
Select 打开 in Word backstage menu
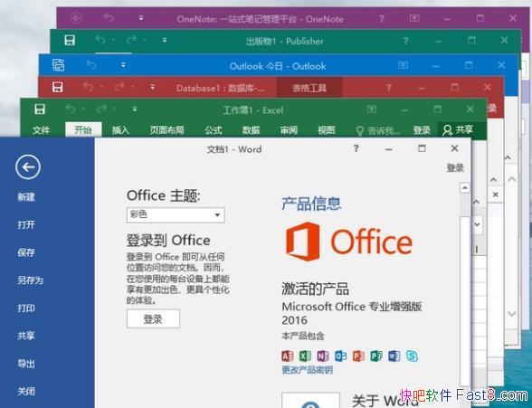coord(26,224)
